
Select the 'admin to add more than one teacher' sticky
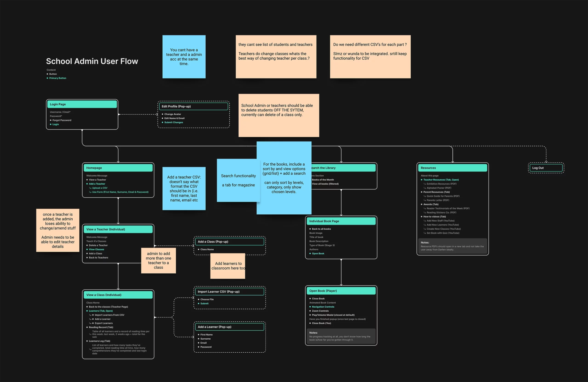pyautogui.click(x=158, y=261)
